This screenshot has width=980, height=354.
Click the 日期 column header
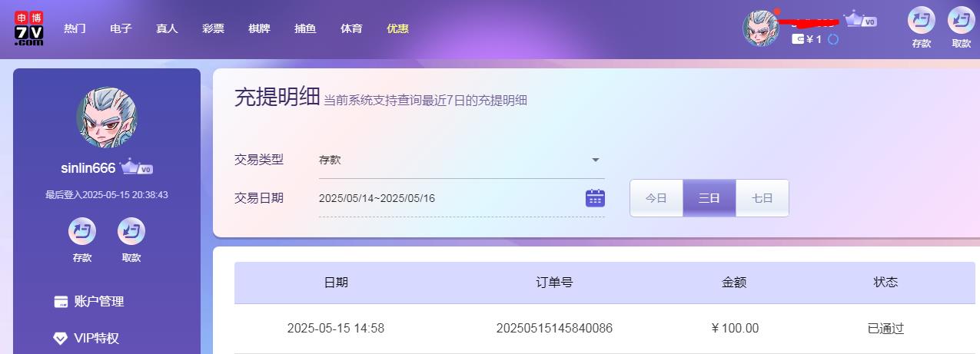336,282
